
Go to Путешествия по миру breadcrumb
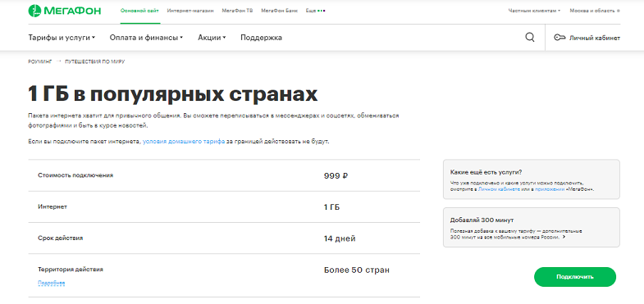[x=95, y=61]
